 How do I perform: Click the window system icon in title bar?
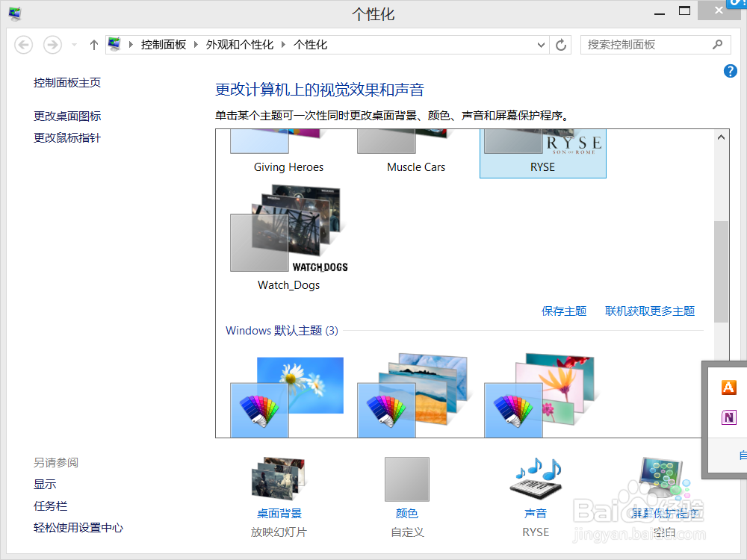[15, 13]
